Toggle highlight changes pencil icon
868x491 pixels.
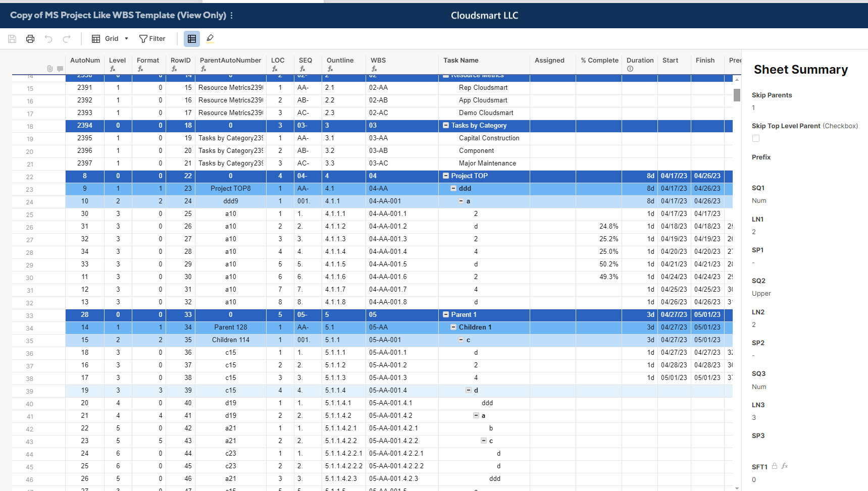[210, 39]
